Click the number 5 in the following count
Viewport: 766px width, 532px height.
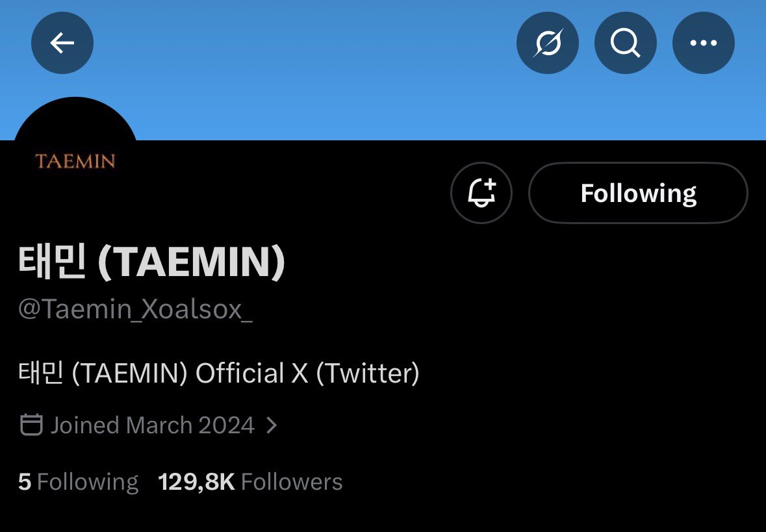(25, 482)
